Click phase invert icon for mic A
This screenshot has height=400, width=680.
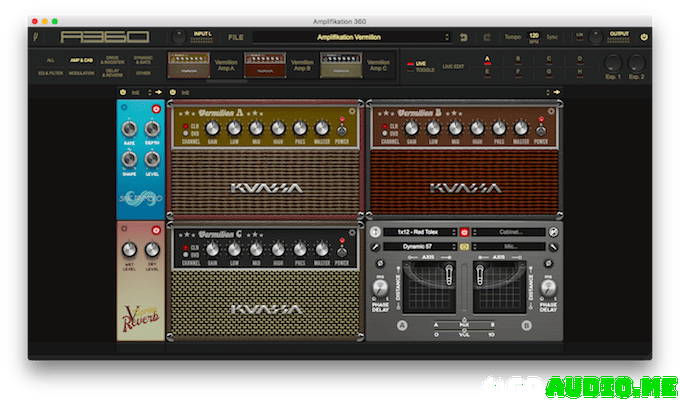[380, 263]
